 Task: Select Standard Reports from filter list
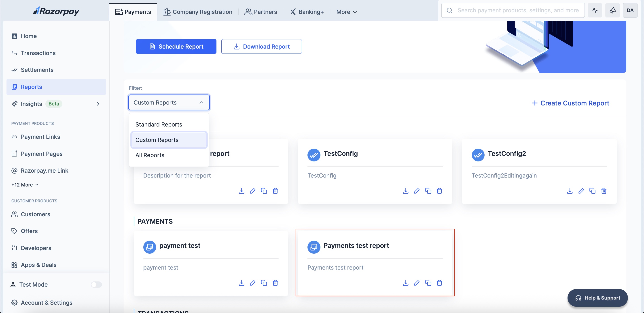tap(169, 124)
